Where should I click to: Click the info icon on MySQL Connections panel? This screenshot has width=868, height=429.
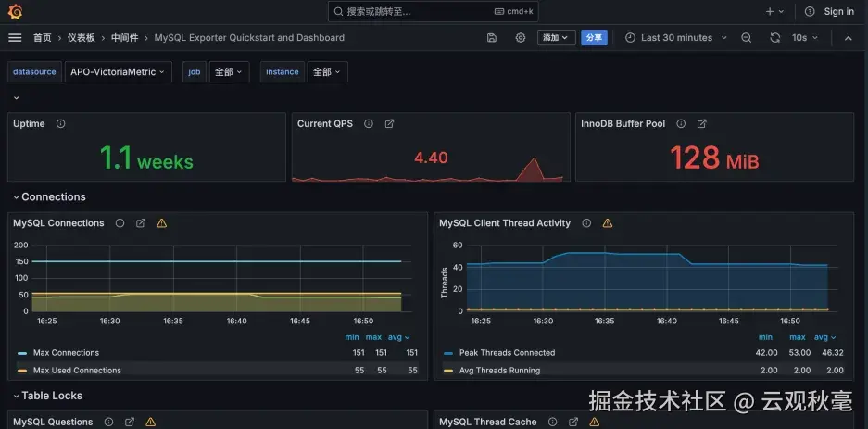[120, 223]
